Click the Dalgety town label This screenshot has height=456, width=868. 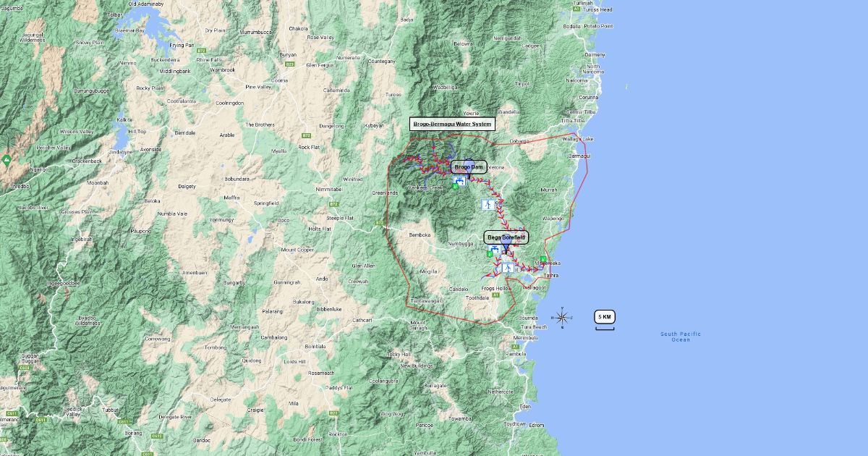[187, 186]
